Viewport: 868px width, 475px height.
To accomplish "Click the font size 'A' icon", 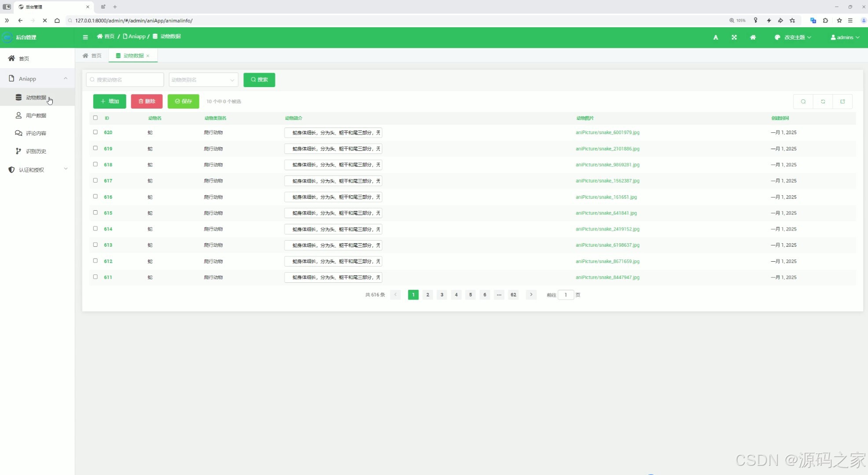I will coord(716,37).
